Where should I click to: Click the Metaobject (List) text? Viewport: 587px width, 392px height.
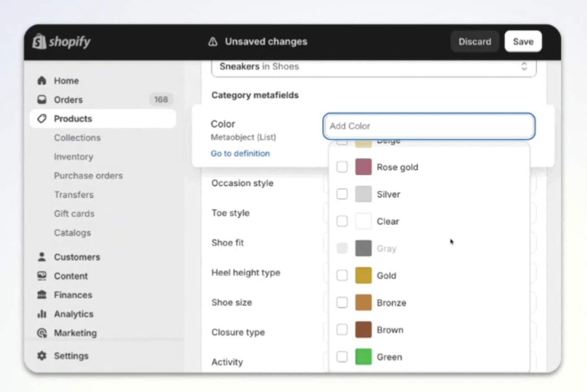[243, 137]
